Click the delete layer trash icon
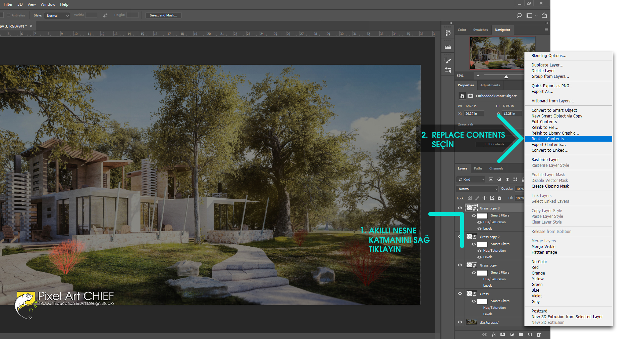Image resolution: width=644 pixels, height=339 pixels. [x=539, y=334]
